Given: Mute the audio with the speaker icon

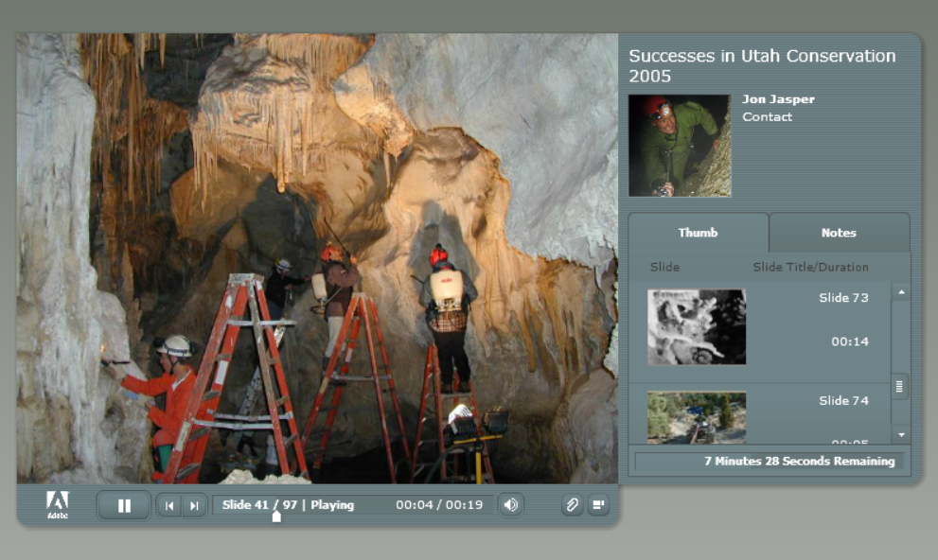Looking at the screenshot, I should point(511,505).
